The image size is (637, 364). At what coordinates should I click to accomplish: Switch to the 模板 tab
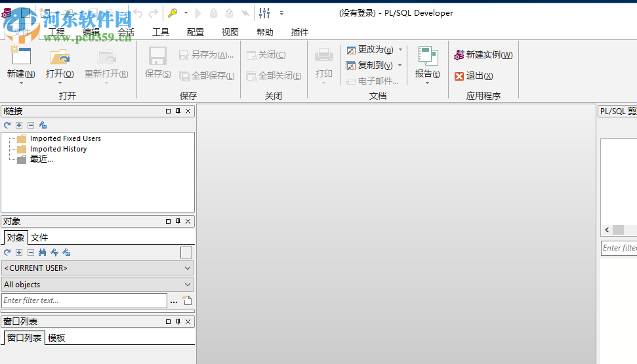pyautogui.click(x=56, y=338)
